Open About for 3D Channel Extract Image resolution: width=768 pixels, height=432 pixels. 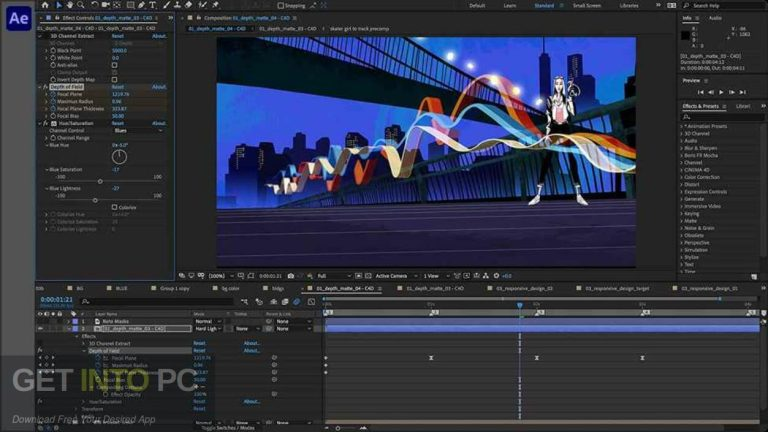click(159, 36)
